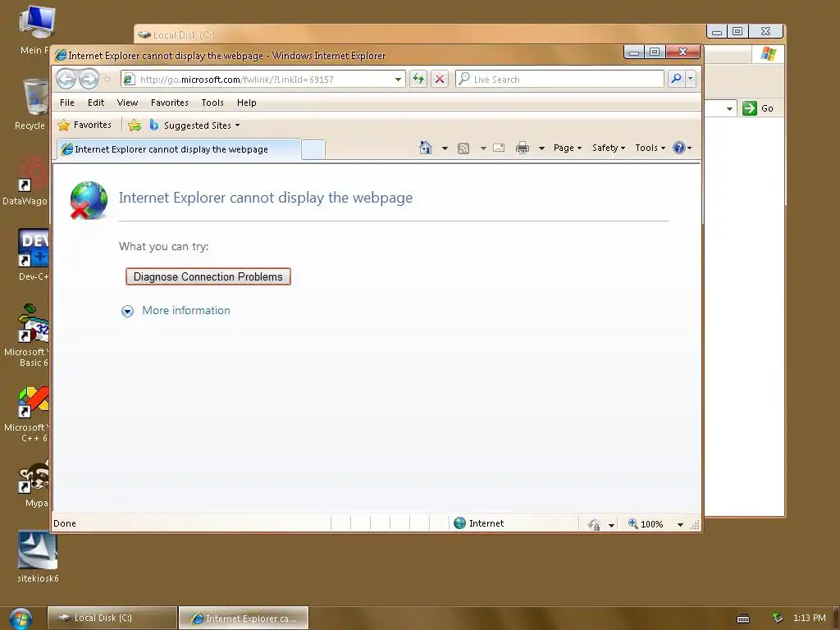Select the 'Internet Explorer cannot display' tab
Viewport: 840px width, 630px height.
[179, 149]
